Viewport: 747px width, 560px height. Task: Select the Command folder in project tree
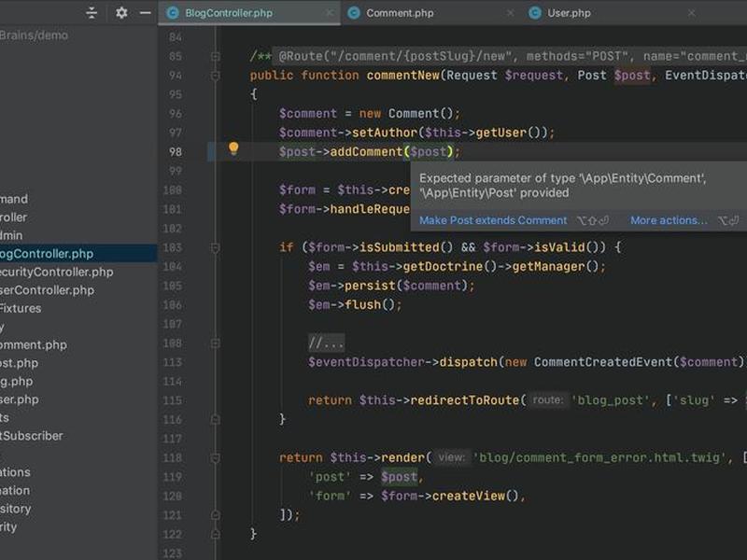click(14, 199)
